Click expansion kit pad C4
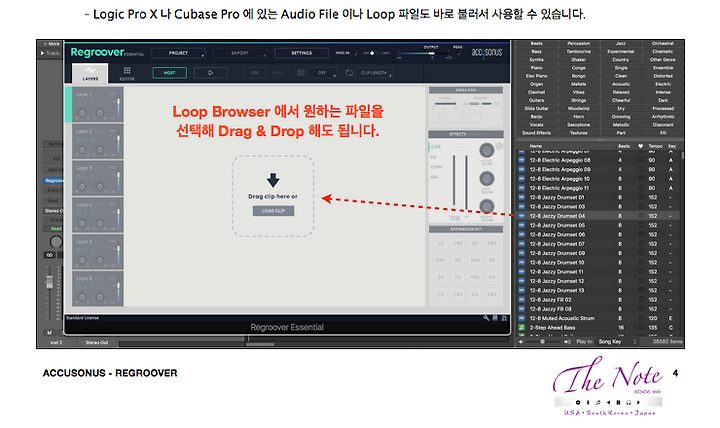Image resolution: width=720 pixels, height=428 pixels. (441, 294)
